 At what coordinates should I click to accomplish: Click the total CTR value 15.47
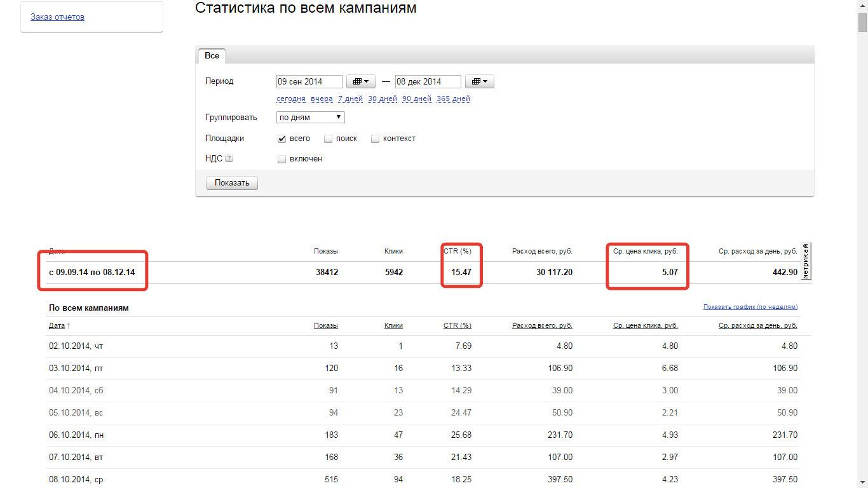click(461, 272)
